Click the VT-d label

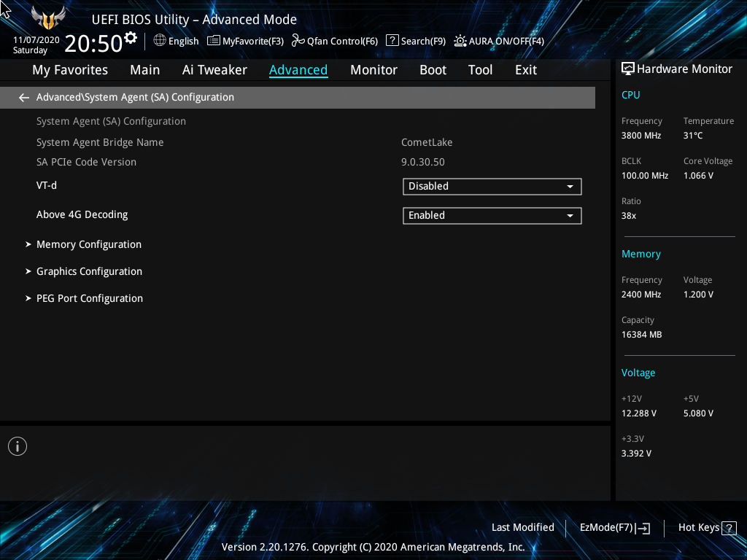pyautogui.click(x=46, y=186)
